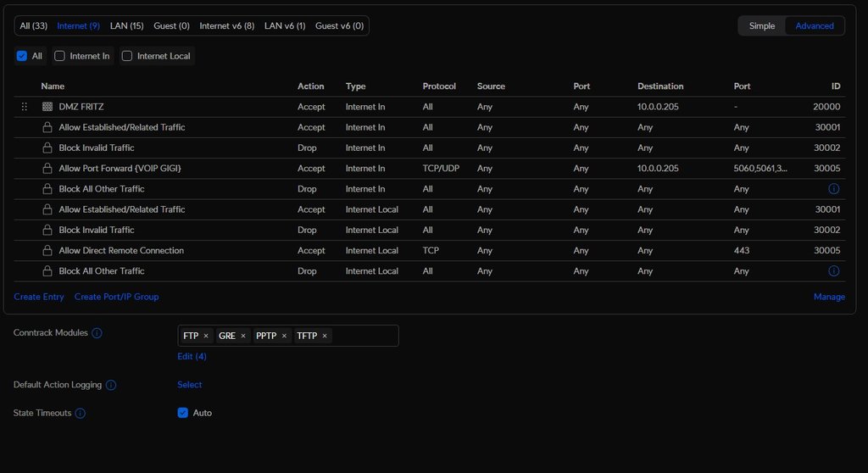This screenshot has height=473, width=868.
Task: Click TCP/UDP protocol cell
Action: click(441, 168)
